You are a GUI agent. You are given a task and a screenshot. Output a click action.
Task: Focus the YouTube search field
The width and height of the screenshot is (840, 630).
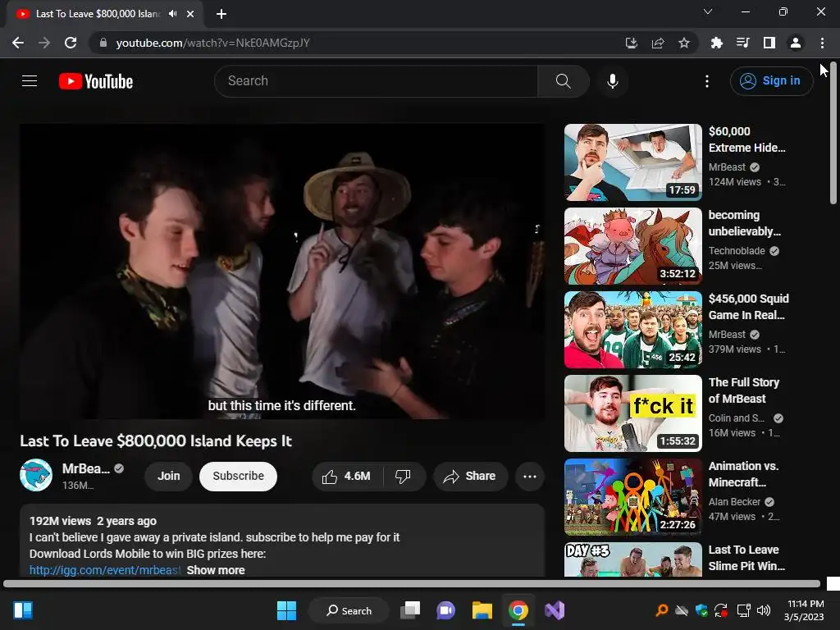(x=376, y=81)
